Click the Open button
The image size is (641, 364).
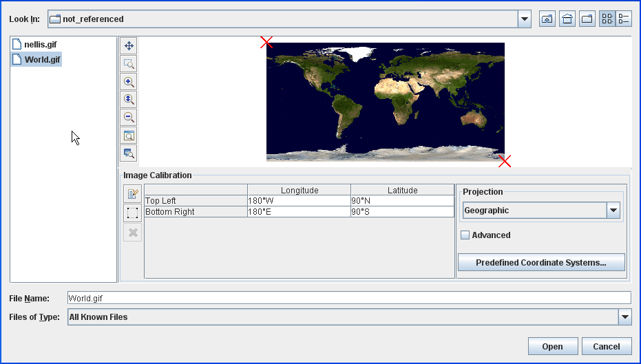[x=552, y=347]
